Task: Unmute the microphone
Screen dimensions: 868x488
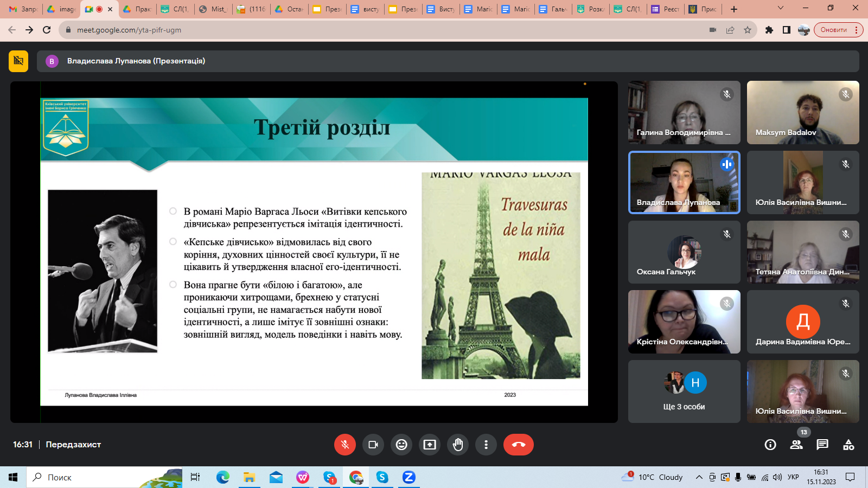Action: tap(345, 445)
